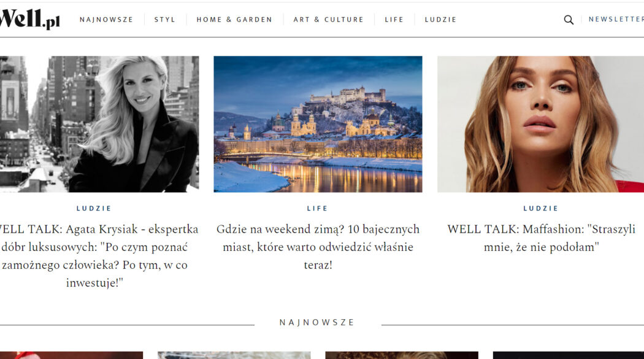Select LIFE in the top navigation
The height and width of the screenshot is (359, 644).
394,20
